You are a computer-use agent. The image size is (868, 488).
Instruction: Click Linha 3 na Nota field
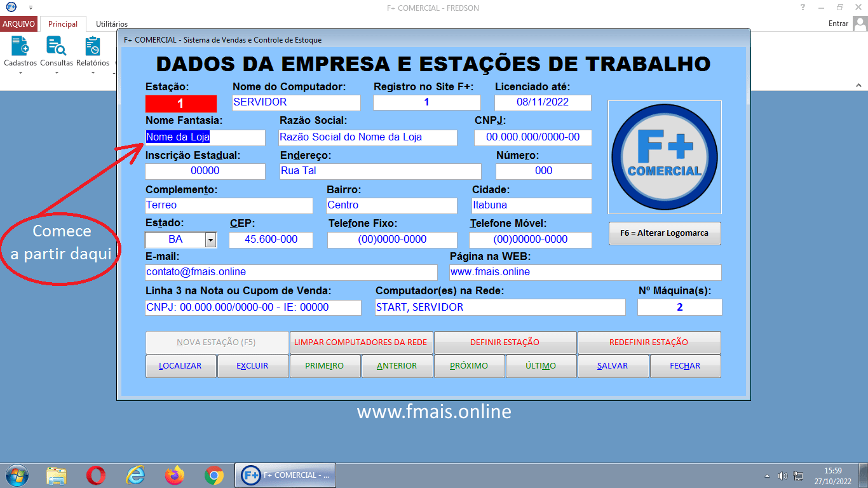click(254, 308)
